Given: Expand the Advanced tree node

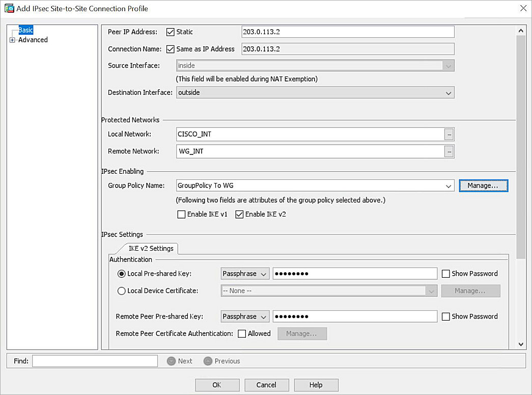Looking at the screenshot, I should [12, 39].
